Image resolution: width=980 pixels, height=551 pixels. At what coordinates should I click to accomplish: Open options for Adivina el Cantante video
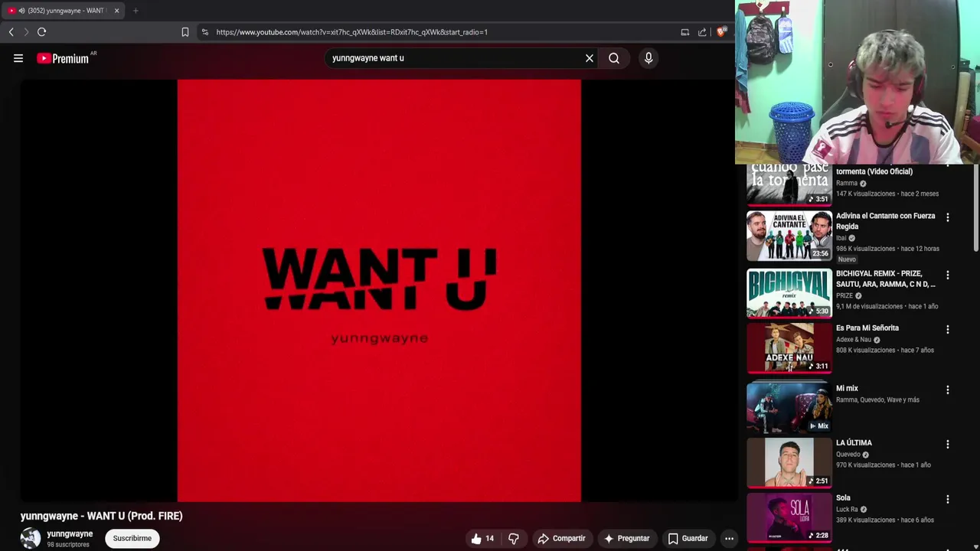point(948,217)
